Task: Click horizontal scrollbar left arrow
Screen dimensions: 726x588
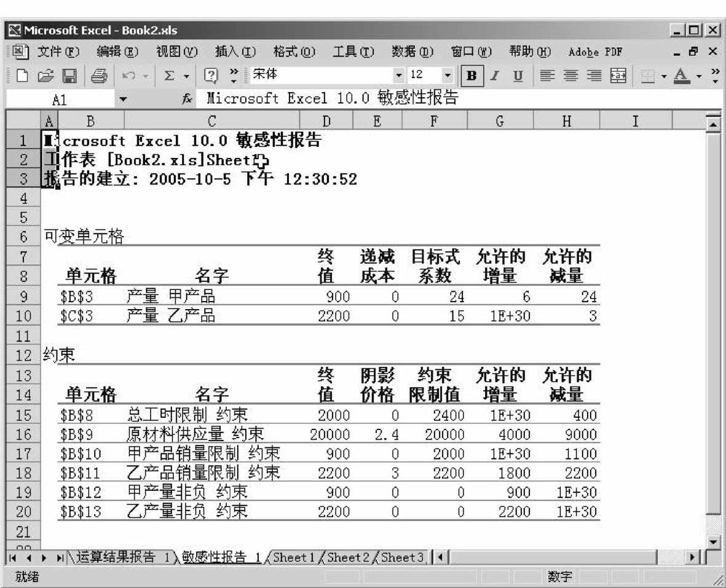Action: coord(440,557)
